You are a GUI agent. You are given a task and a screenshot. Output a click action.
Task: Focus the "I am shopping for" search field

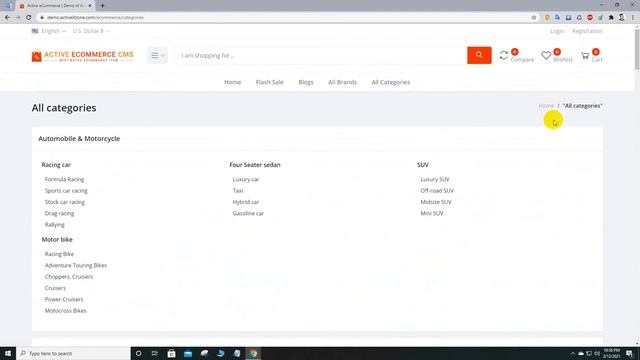tap(322, 55)
